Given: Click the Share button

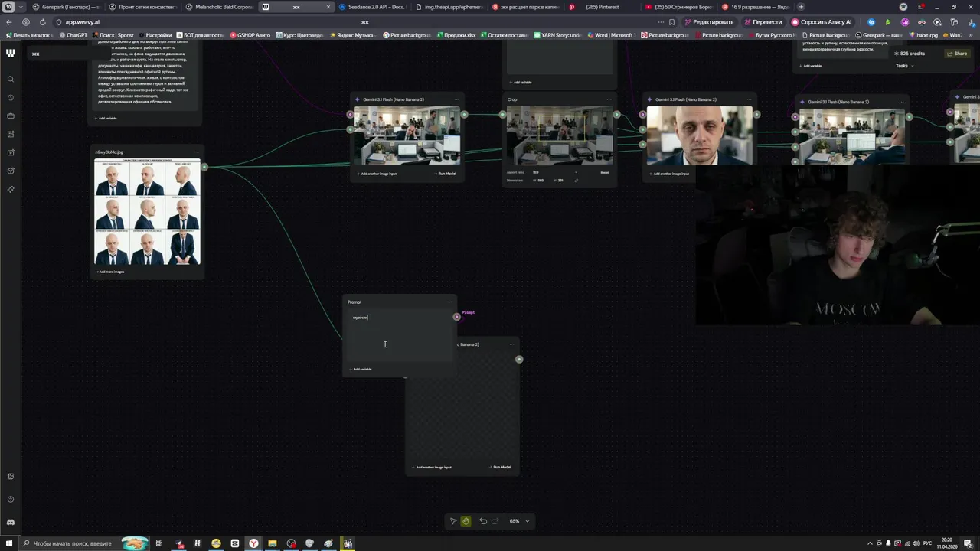Looking at the screenshot, I should [x=957, y=54].
